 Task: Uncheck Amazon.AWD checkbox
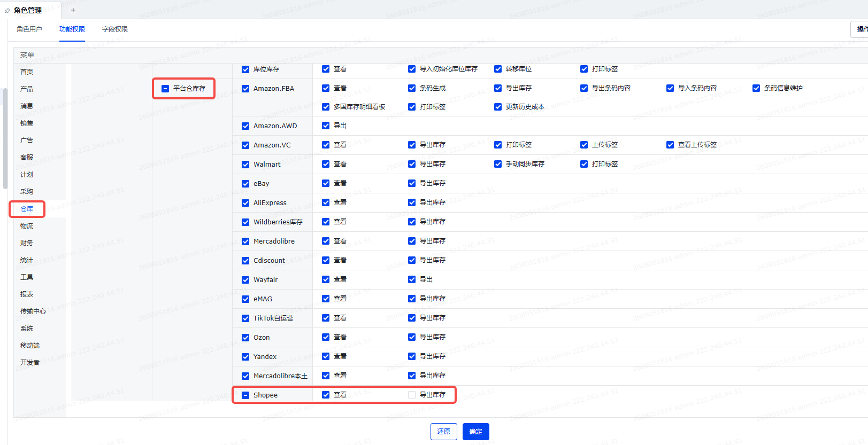click(x=245, y=126)
